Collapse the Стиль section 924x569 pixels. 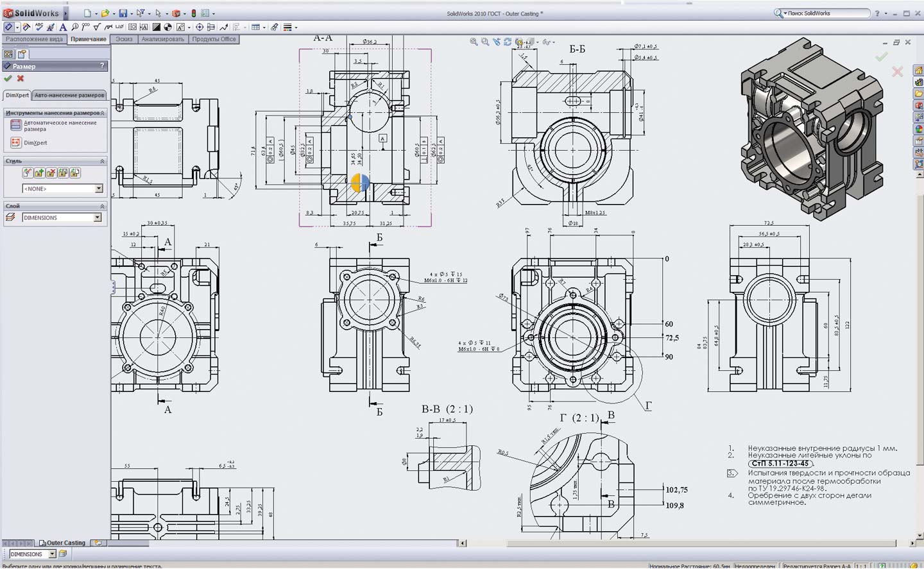(102, 161)
